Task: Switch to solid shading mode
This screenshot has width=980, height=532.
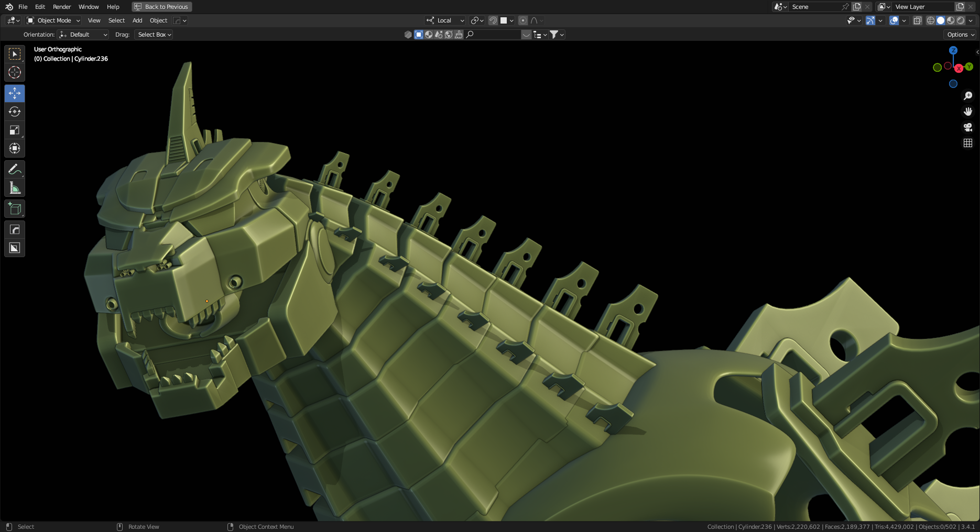Action: pyautogui.click(x=941, y=20)
